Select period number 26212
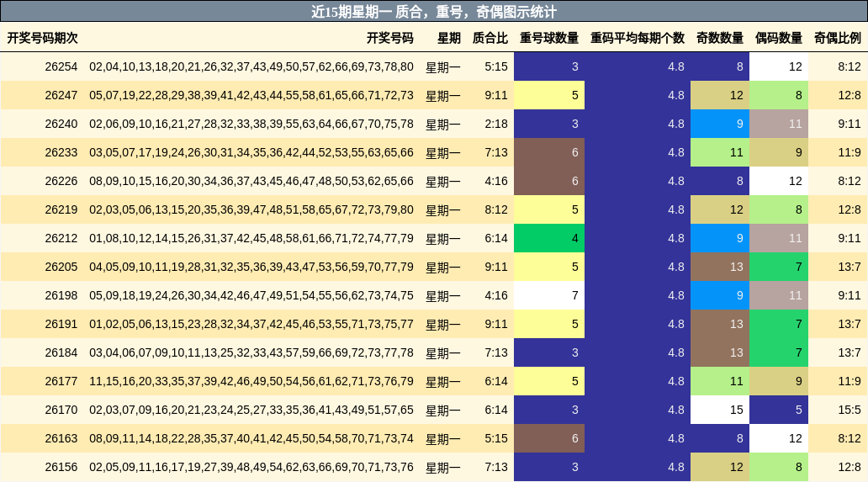868x482 pixels. [x=61, y=238]
